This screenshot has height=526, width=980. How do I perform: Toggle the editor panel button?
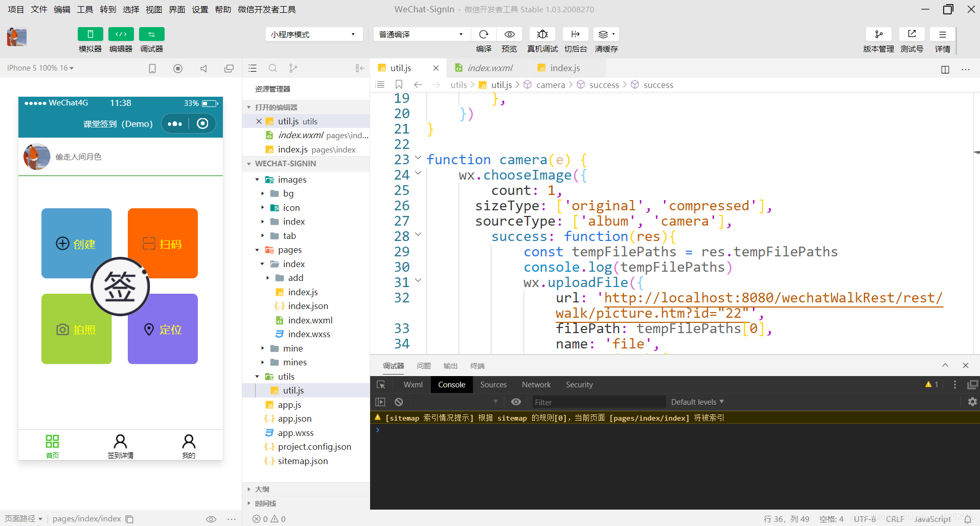pos(121,34)
